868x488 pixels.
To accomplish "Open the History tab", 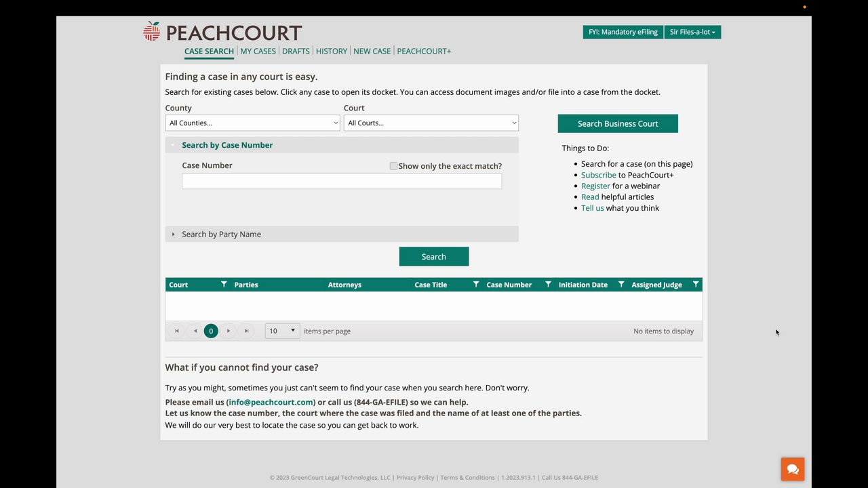I will [332, 51].
